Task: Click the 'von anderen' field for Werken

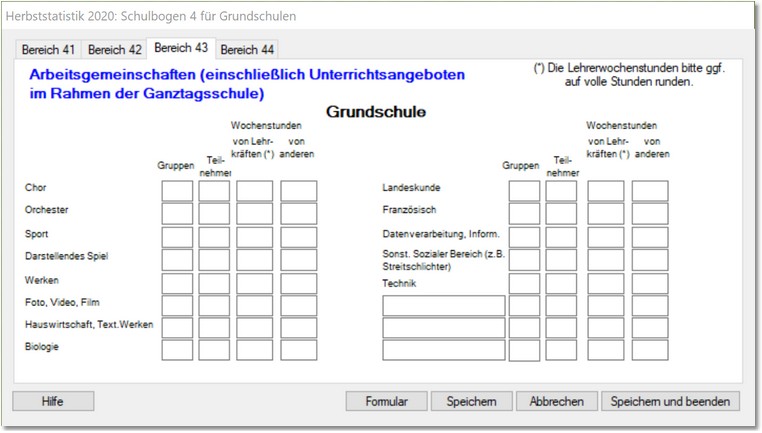Action: point(298,283)
